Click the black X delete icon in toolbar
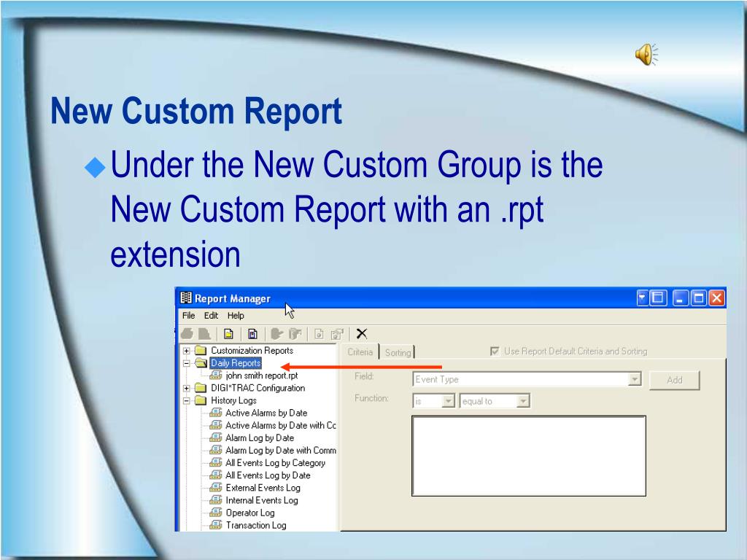This screenshot has height=560, width=747. [362, 334]
